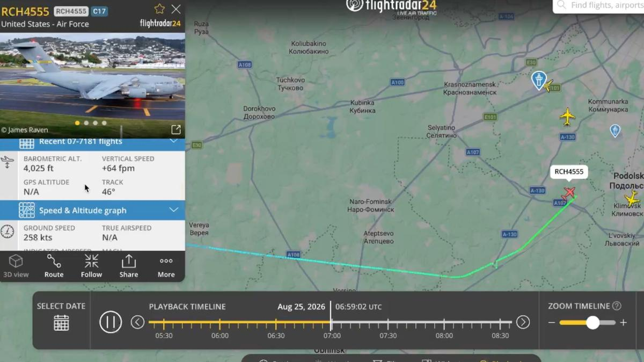Pause the playback
Screen dimensions: 644x362
point(111,322)
